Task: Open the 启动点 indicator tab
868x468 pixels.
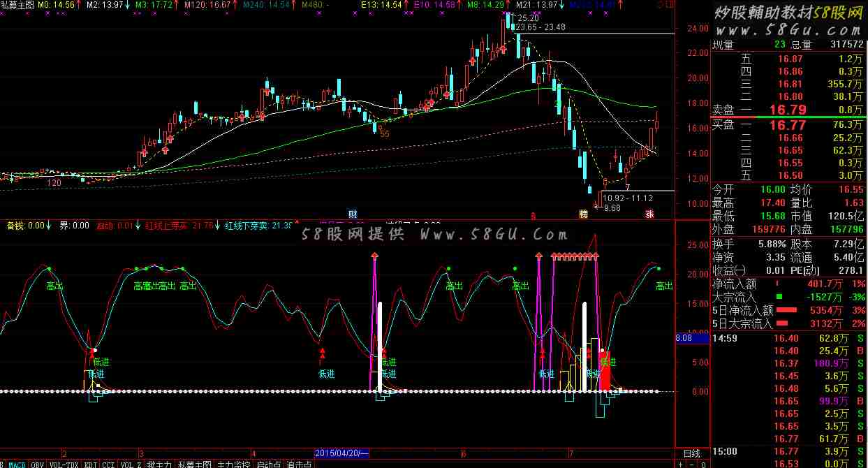Action: (268, 465)
